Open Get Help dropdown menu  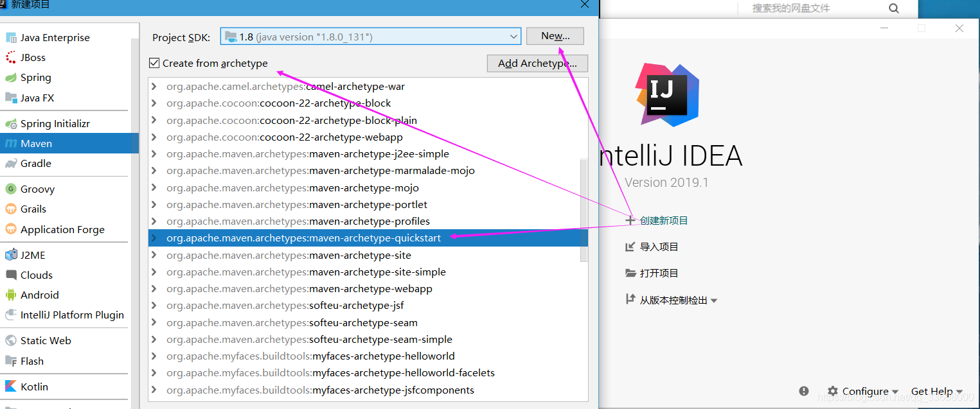pyautogui.click(x=936, y=391)
